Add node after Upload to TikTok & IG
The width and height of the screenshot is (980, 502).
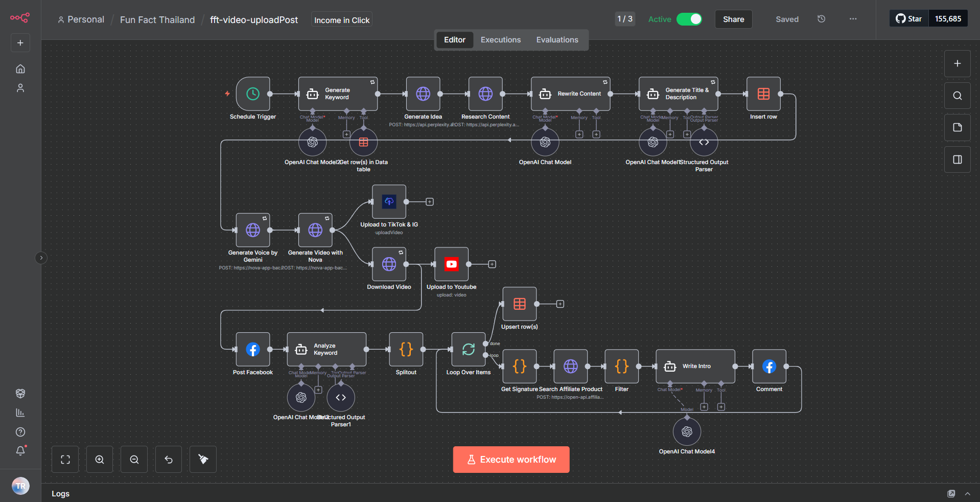(430, 202)
